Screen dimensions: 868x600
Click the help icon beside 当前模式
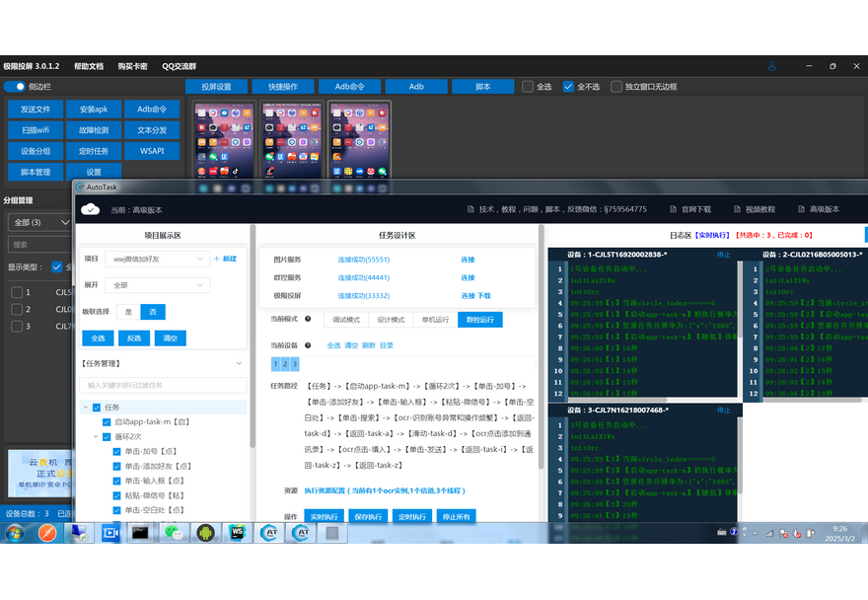pos(308,320)
